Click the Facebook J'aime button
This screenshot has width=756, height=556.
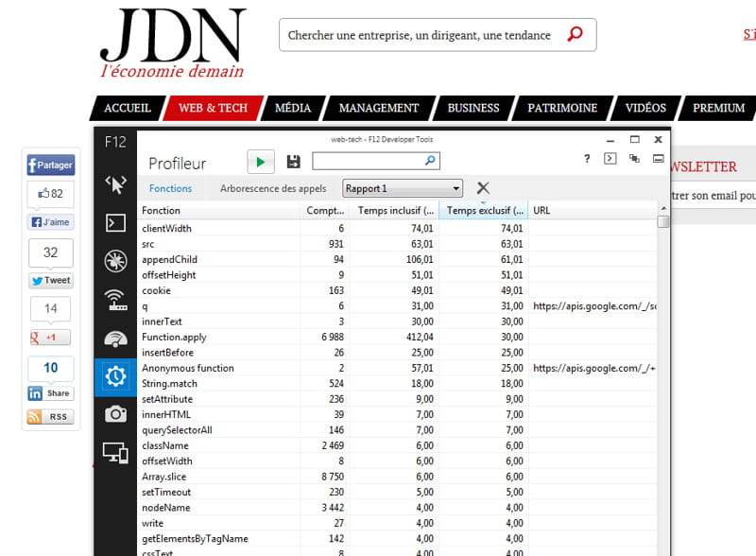(51, 222)
